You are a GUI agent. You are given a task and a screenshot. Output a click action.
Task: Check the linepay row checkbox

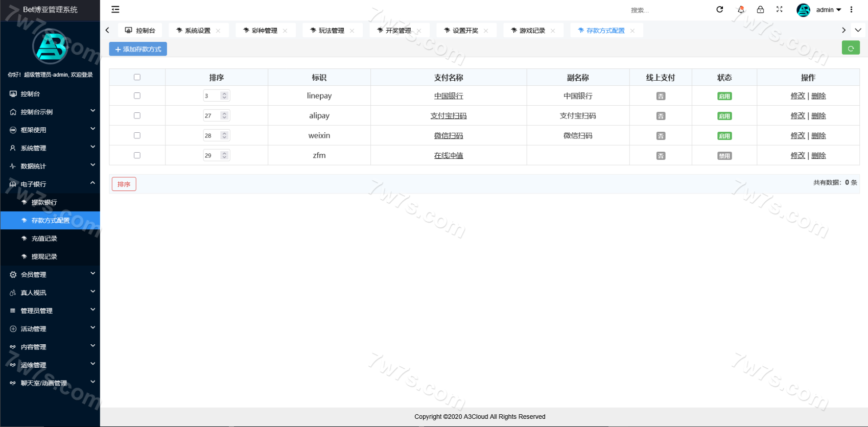[x=137, y=96]
